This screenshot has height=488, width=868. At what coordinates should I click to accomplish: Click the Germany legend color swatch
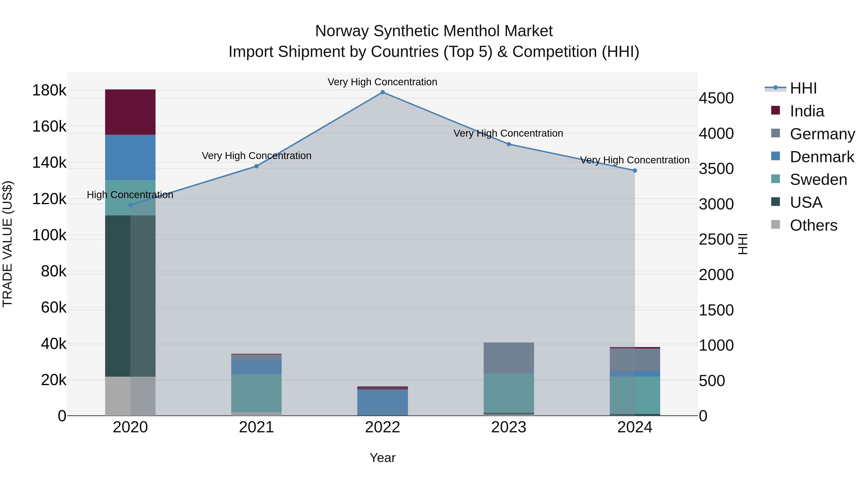pos(775,133)
